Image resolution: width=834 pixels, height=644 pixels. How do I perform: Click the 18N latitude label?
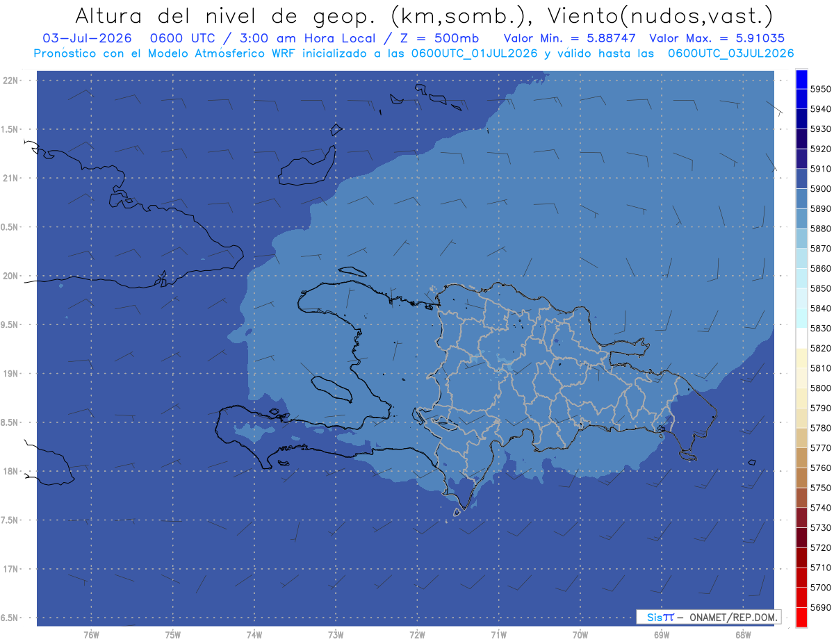pyautogui.click(x=12, y=472)
